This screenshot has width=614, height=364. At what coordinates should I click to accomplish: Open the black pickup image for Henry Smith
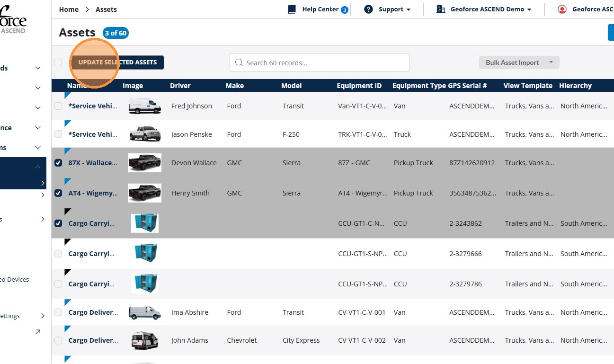pyautogui.click(x=145, y=193)
